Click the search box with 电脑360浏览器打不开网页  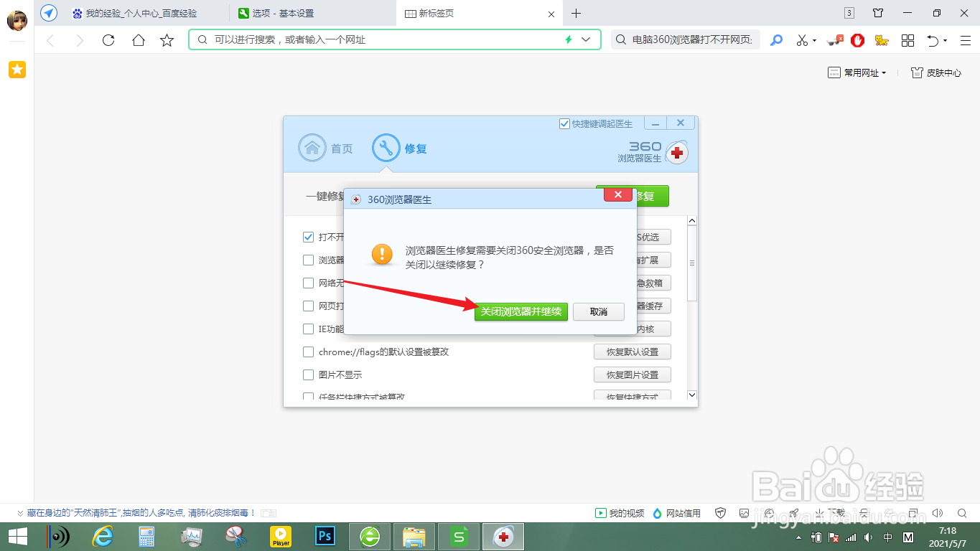686,40
